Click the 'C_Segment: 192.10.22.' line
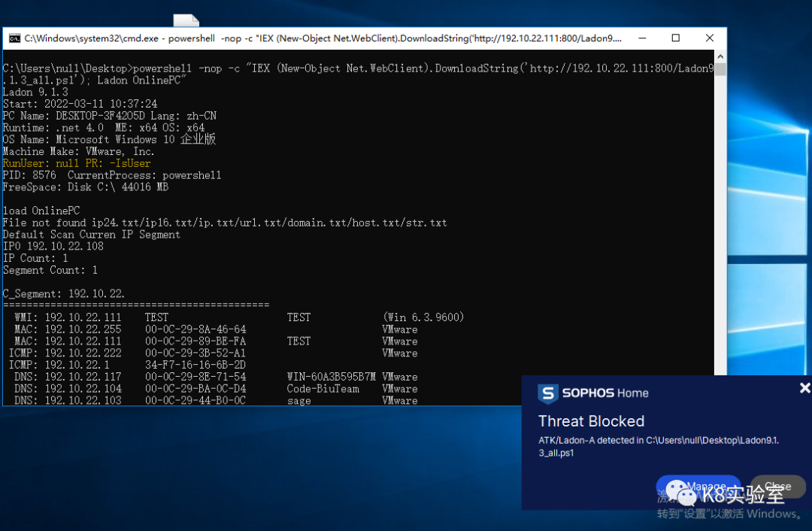812x531 pixels. (x=63, y=294)
